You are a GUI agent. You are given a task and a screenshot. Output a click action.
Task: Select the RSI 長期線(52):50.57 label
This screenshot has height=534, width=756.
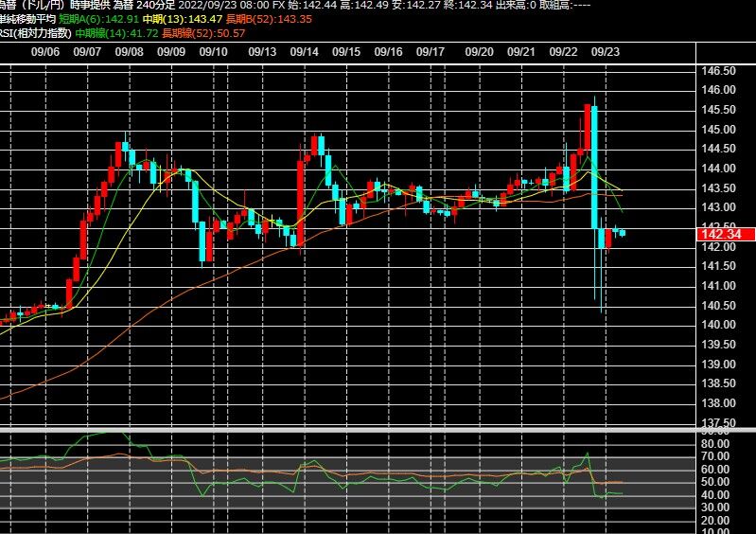(203, 33)
